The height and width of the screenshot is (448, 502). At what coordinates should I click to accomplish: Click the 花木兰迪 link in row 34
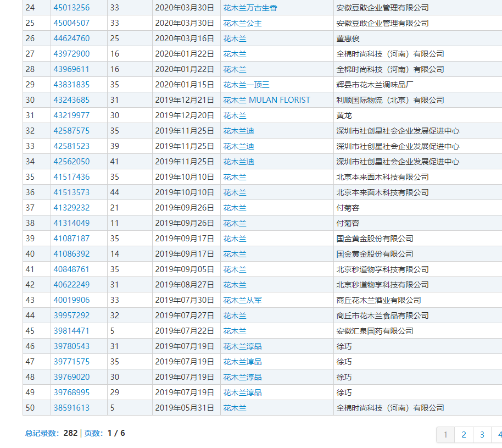pyautogui.click(x=238, y=162)
